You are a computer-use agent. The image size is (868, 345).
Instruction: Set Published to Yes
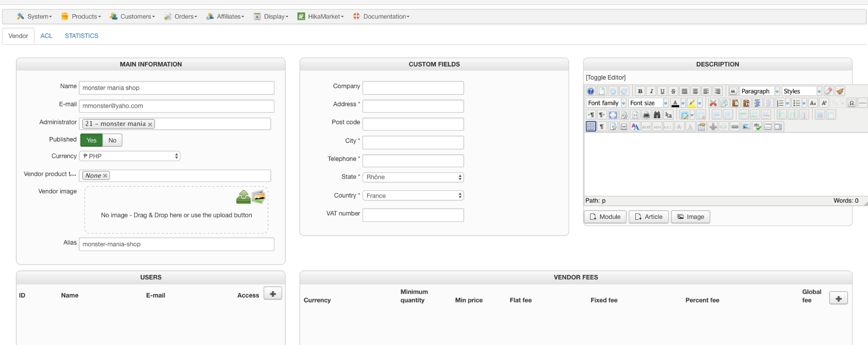tap(91, 140)
